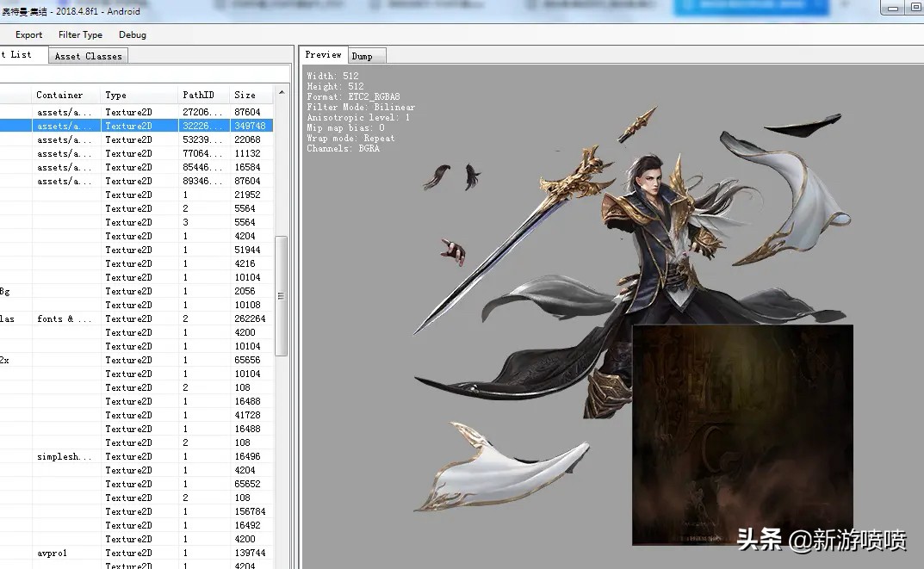Click the asset list vertical scrollbar thumb
924x569 pixels.
(281, 296)
